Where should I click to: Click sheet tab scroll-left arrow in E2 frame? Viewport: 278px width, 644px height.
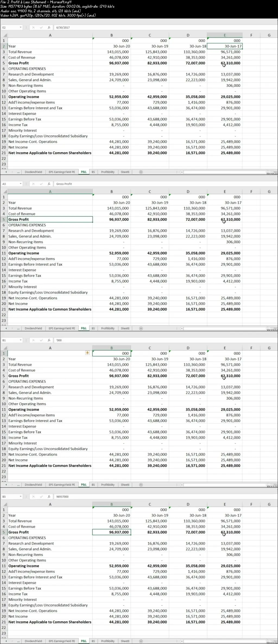6,172
